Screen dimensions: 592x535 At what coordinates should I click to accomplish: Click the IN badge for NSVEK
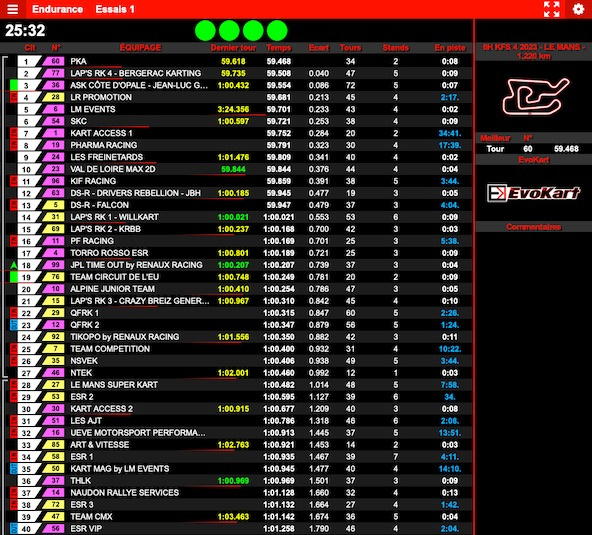[14, 361]
